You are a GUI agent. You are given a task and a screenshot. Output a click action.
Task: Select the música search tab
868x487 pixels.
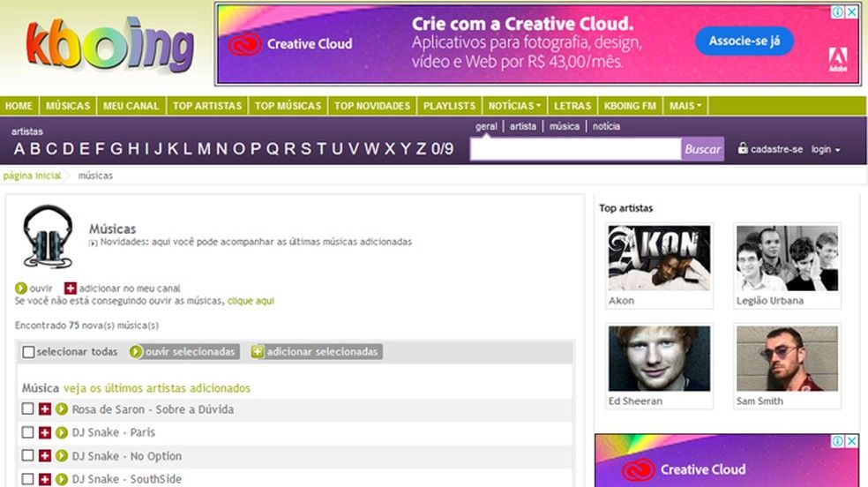click(x=564, y=126)
